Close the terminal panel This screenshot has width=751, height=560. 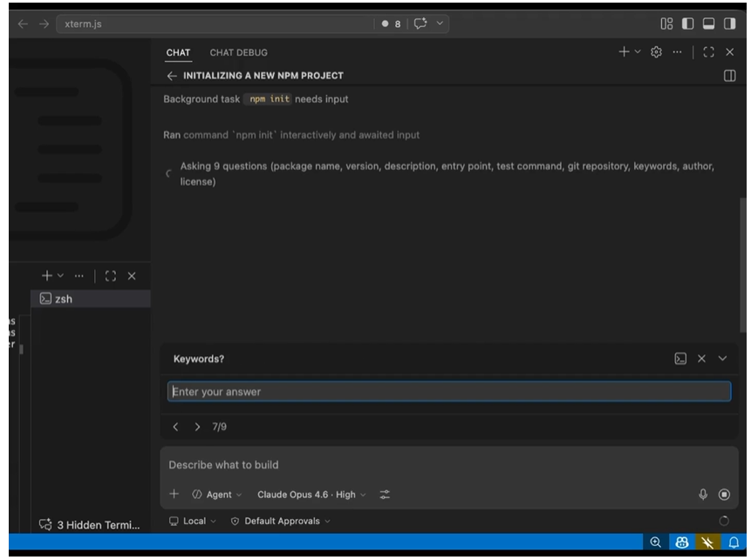(132, 276)
